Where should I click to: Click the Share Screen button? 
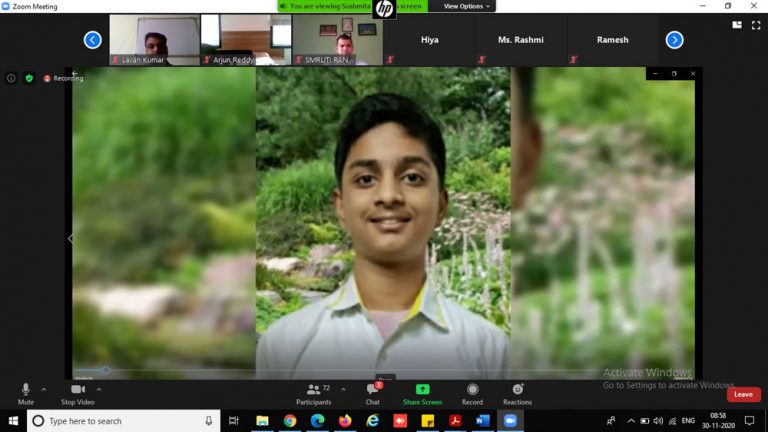(422, 394)
